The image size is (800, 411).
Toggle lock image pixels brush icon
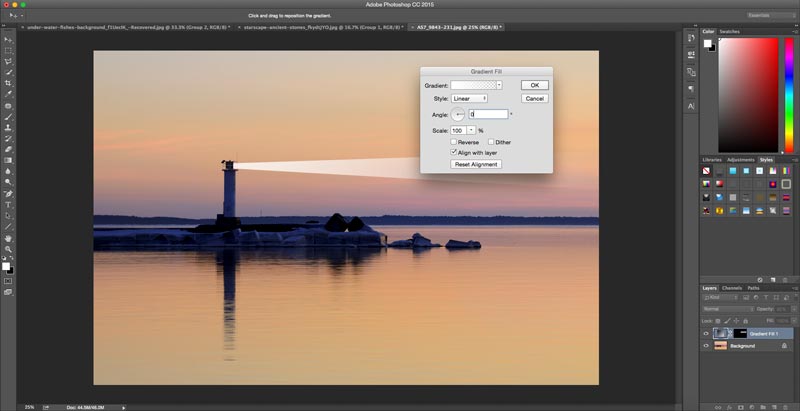click(x=728, y=321)
